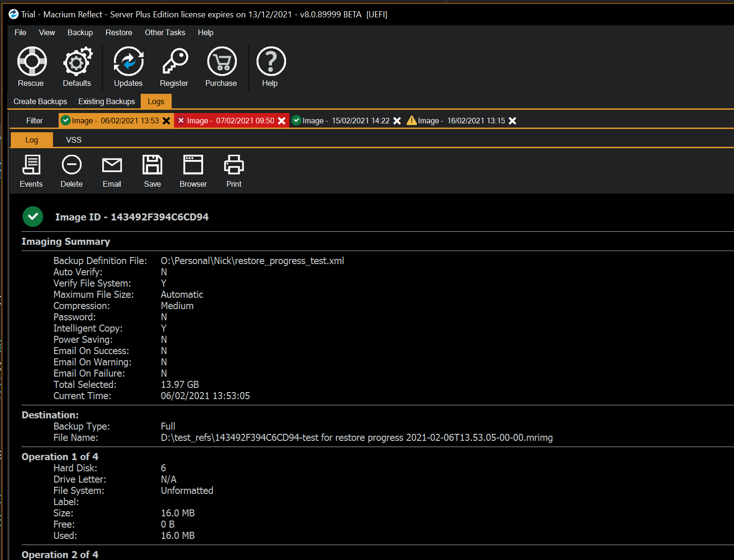Switch to Create Backups tab
734x560 pixels.
click(40, 101)
